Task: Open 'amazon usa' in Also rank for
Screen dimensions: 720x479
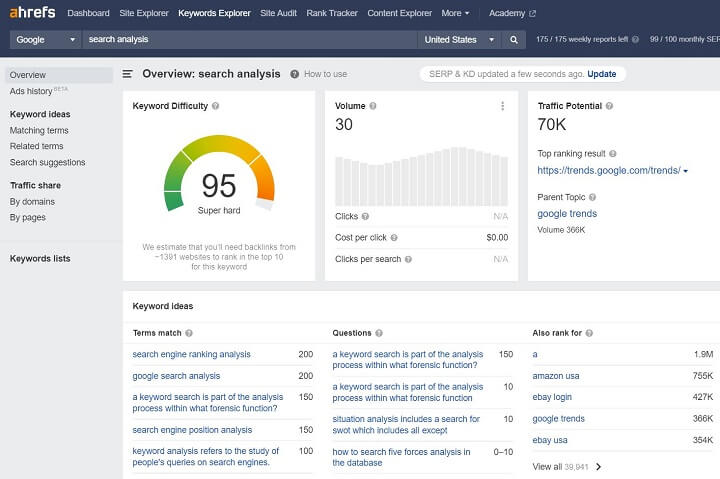Action: point(556,376)
